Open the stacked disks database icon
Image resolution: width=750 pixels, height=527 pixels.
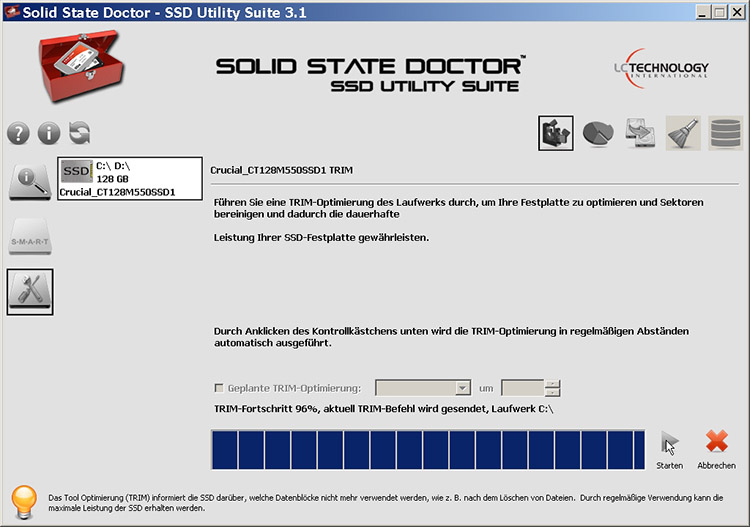[x=725, y=133]
